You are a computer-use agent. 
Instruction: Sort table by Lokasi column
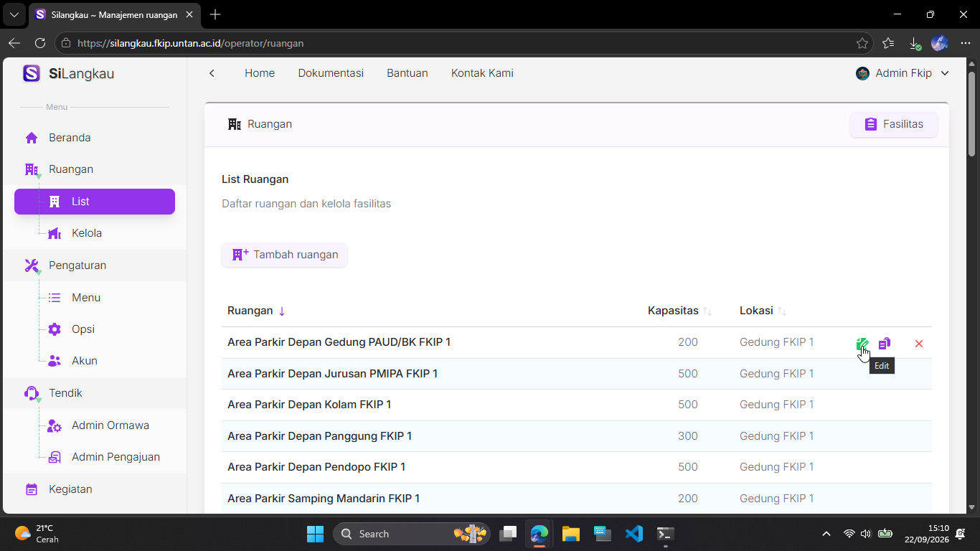[x=763, y=311]
